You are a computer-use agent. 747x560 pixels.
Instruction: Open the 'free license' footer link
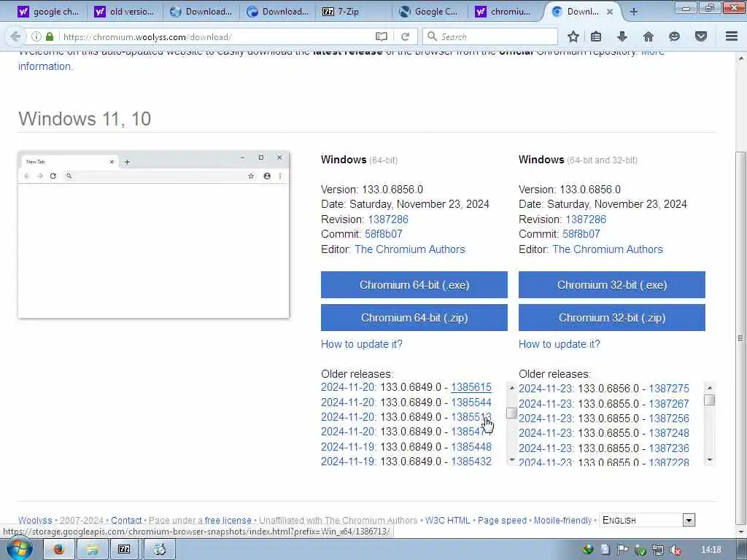(228, 520)
